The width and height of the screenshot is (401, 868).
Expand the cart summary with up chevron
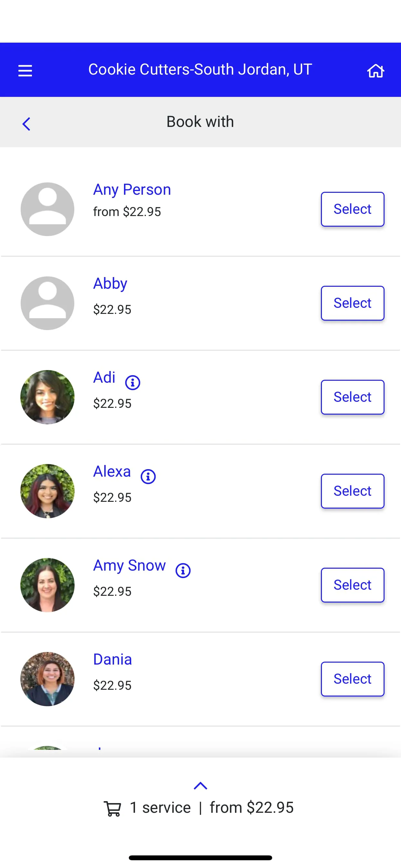click(200, 786)
